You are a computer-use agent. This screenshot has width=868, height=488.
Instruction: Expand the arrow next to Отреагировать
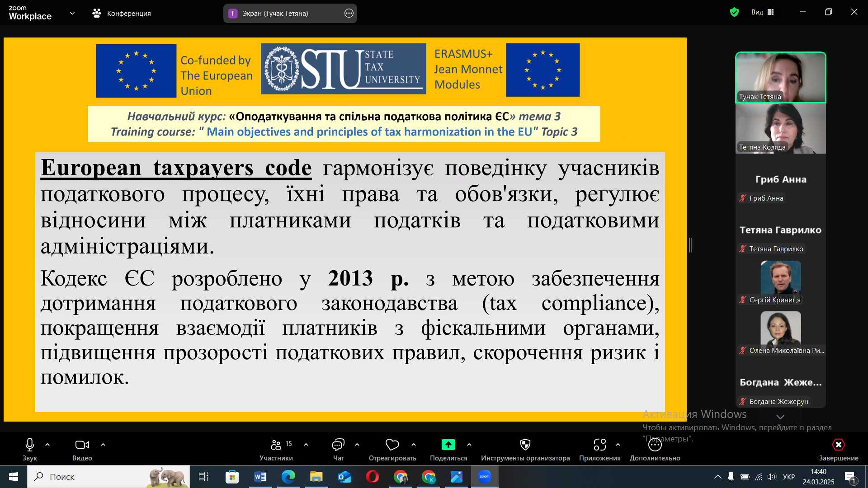414,445
